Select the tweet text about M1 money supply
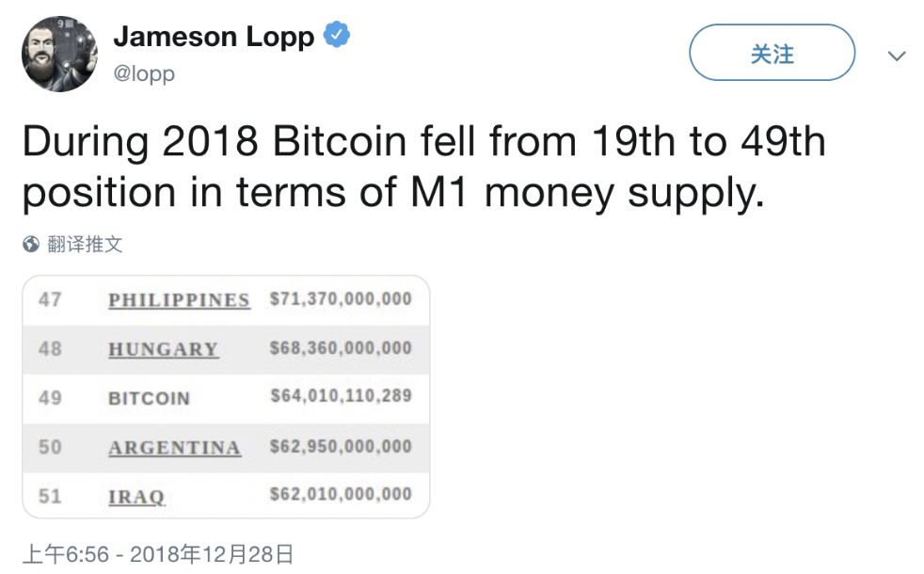This screenshot has width=924, height=574. pyautogui.click(x=423, y=167)
